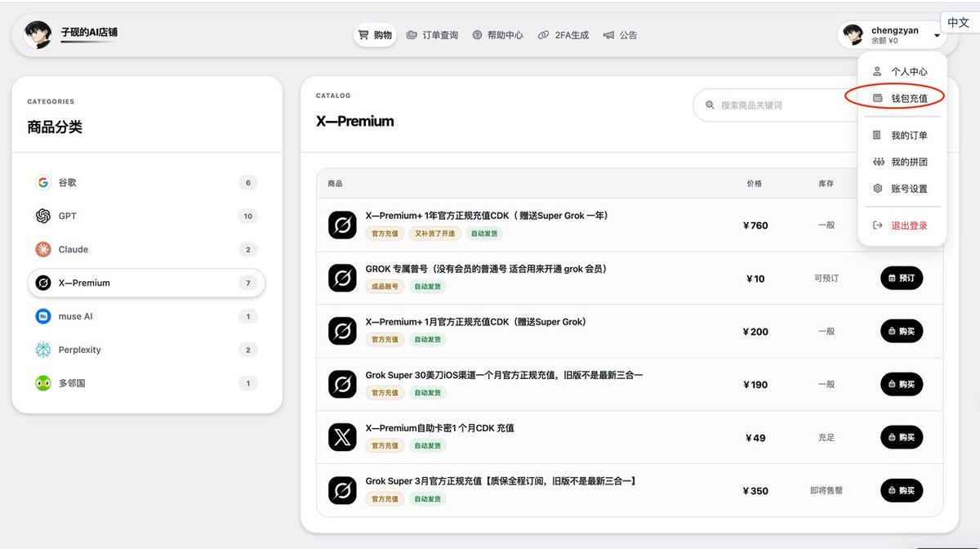Click the Claude logo icon
980x549 pixels.
click(43, 250)
